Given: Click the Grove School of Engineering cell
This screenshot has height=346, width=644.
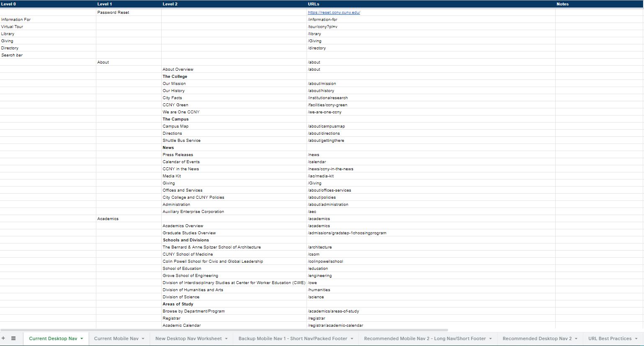Looking at the screenshot, I should [x=234, y=276].
